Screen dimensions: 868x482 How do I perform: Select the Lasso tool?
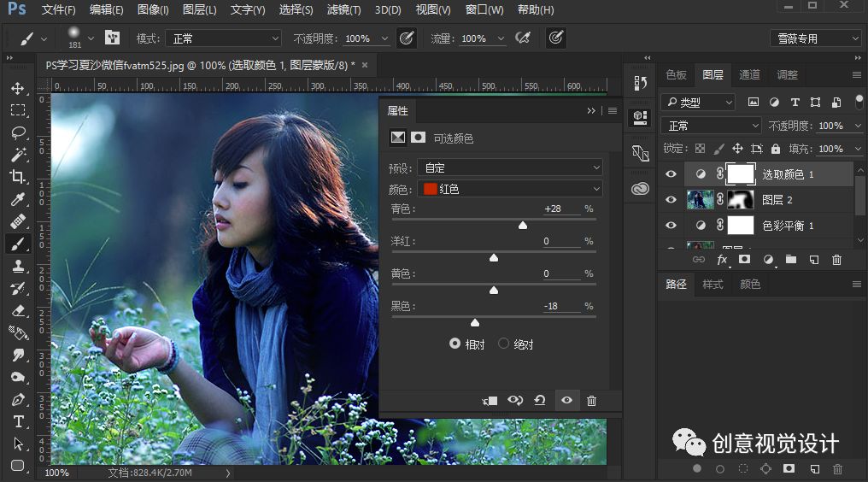18,132
